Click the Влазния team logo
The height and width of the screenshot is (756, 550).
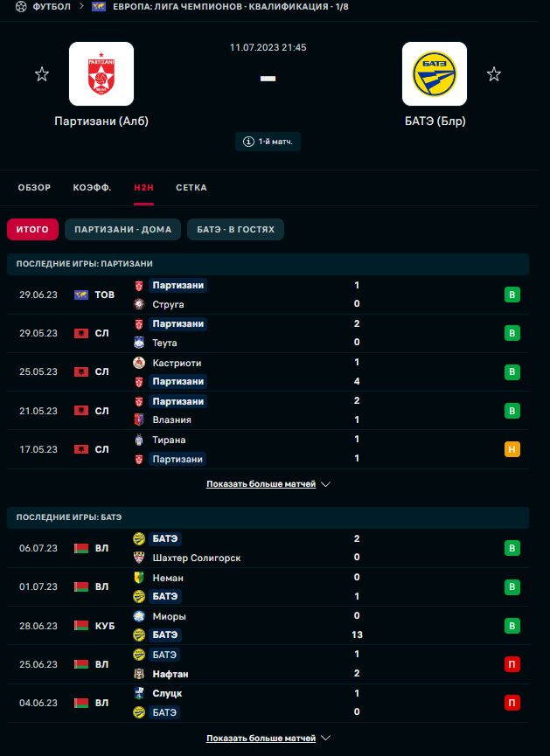point(139,420)
